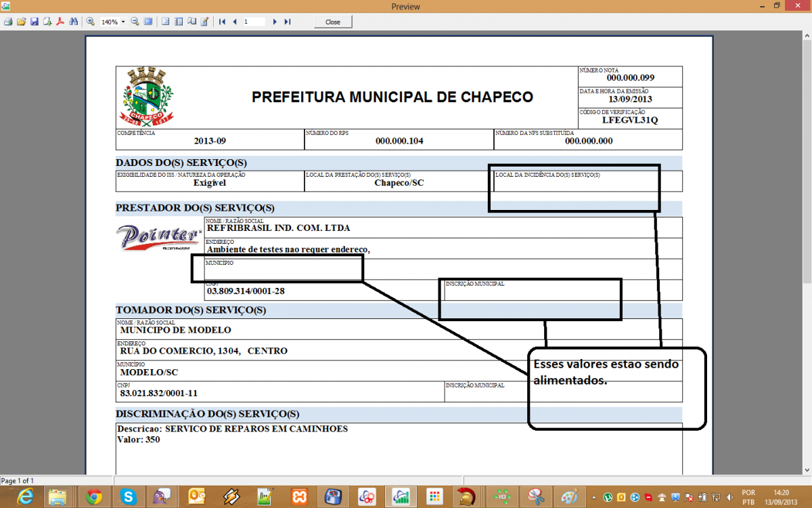Click the description SERVICO DE REPAROS EM CAMINHOES
The height and width of the screenshot is (508, 812).
coord(256,429)
